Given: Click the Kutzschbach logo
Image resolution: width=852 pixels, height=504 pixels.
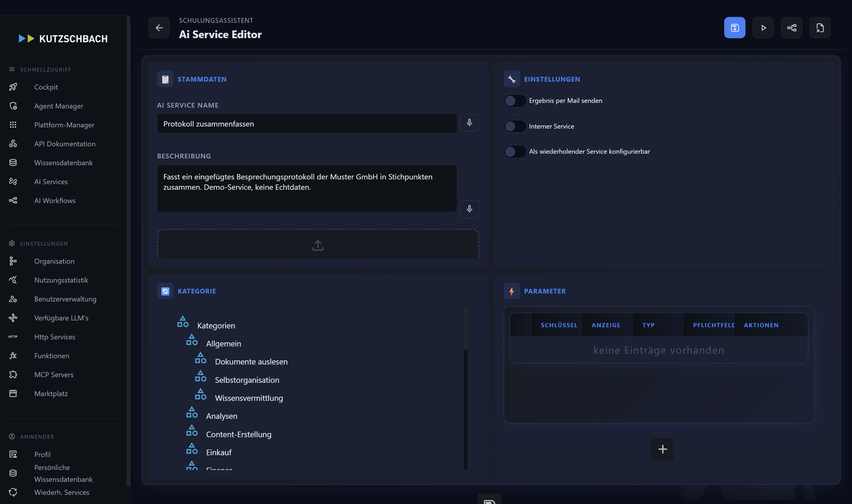Looking at the screenshot, I should click(x=63, y=38).
